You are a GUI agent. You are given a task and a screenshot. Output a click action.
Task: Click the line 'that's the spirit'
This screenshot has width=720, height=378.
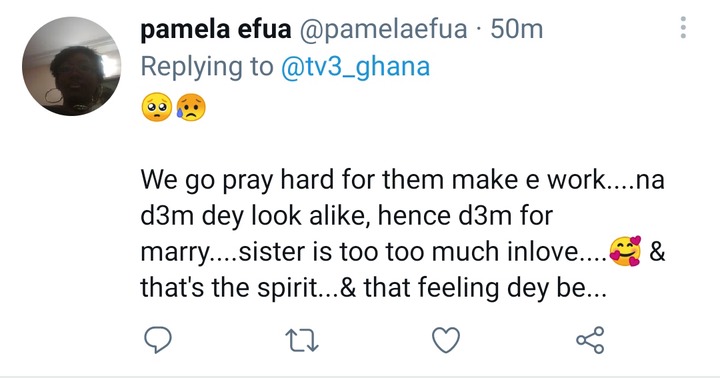click(x=229, y=288)
